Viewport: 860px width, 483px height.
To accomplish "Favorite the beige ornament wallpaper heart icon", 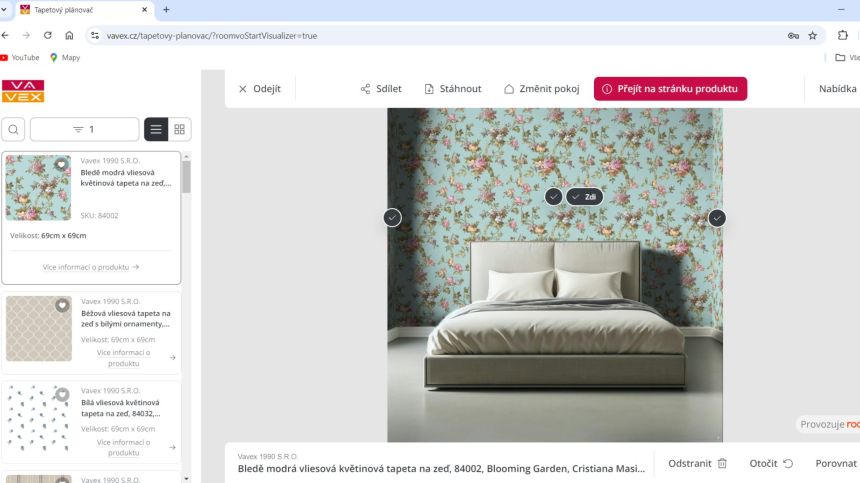I will 62,305.
